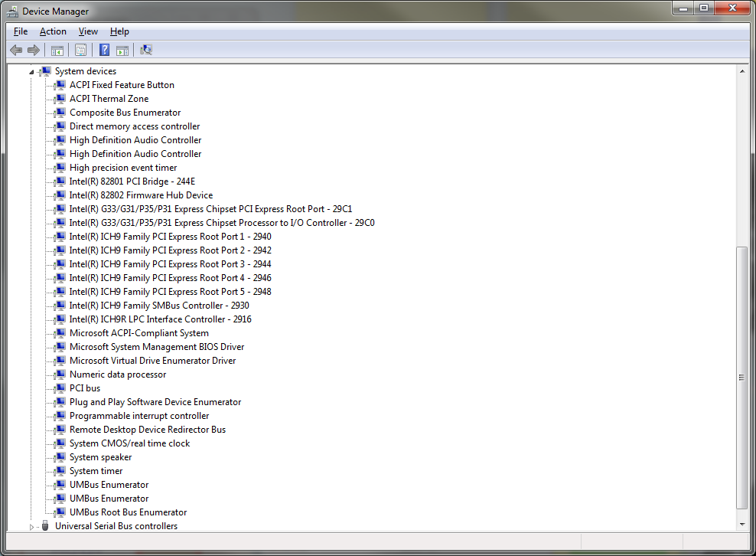Select ICH9 PCI Express Root Port 4 - 2946
This screenshot has width=756, height=556.
point(170,277)
